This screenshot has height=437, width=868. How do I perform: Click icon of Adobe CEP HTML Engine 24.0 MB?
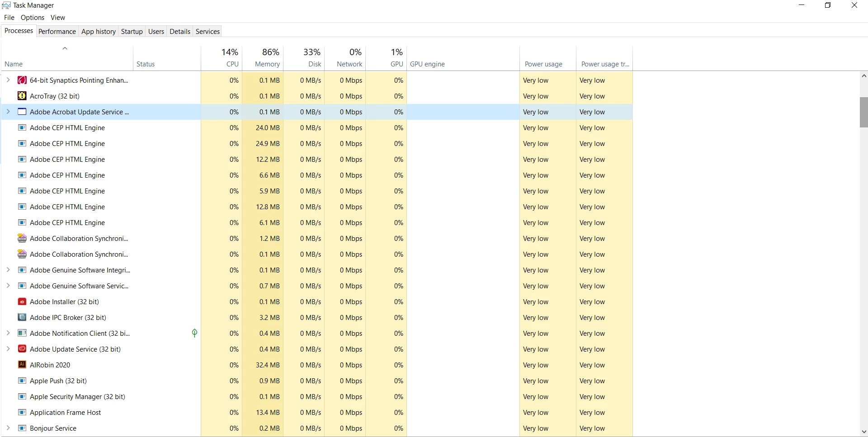(22, 128)
